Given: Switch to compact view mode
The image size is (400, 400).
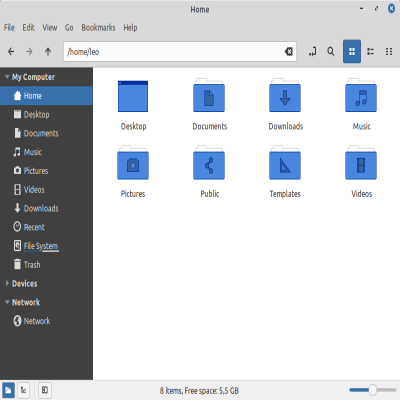Looking at the screenshot, I should (x=389, y=52).
